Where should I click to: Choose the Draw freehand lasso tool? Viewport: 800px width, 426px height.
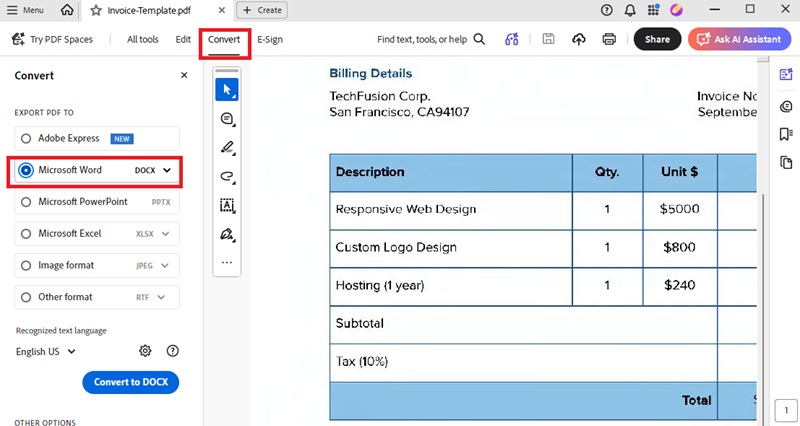[x=227, y=177]
